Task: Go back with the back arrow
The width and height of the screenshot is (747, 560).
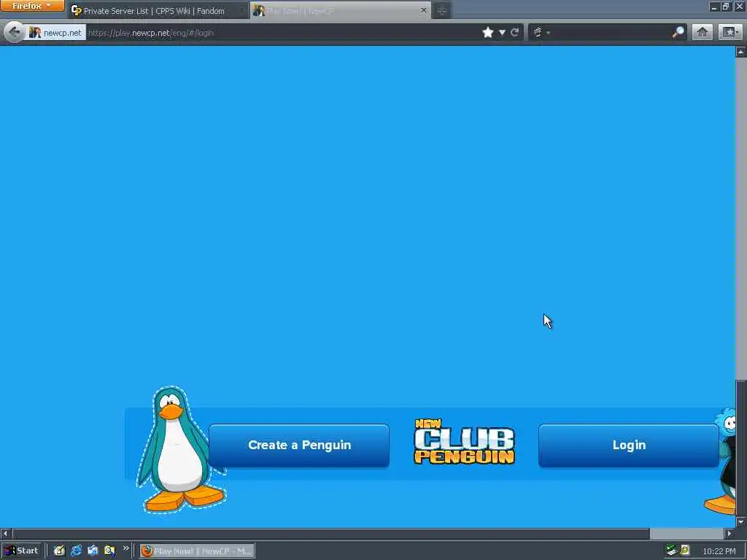Action: (15, 32)
